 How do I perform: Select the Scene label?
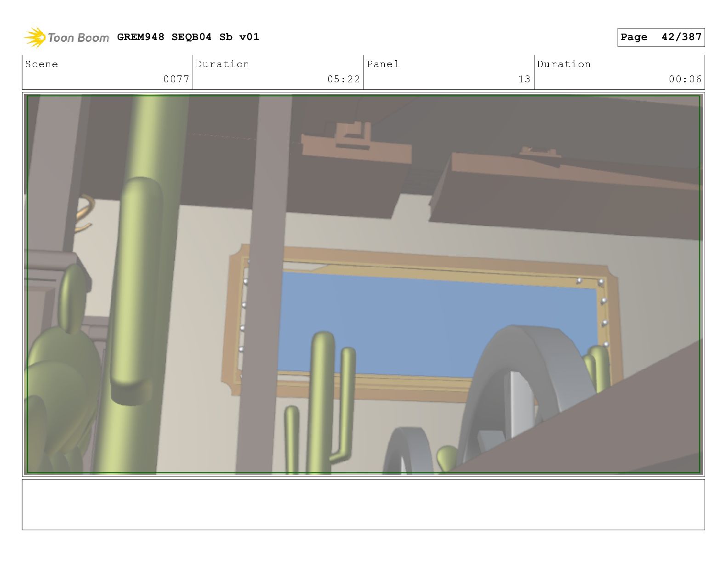41,64
